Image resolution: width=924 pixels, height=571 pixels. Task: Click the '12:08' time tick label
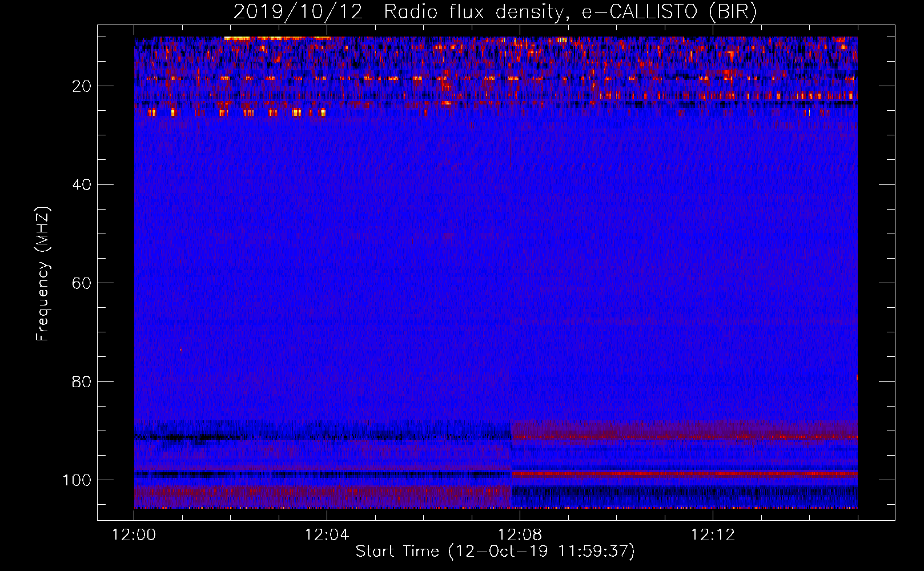click(520, 535)
